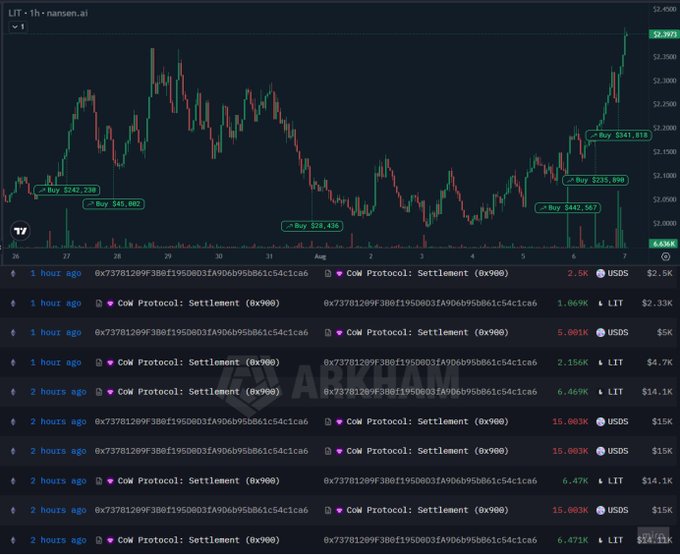Open sender address 0x7378… in 2.5K USDS row

pos(201,273)
